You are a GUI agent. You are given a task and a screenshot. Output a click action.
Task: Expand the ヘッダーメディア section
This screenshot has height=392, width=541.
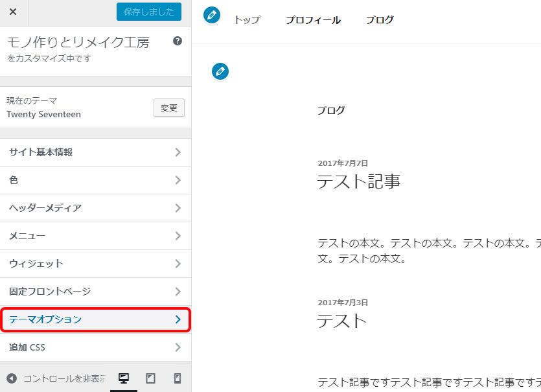coord(95,208)
